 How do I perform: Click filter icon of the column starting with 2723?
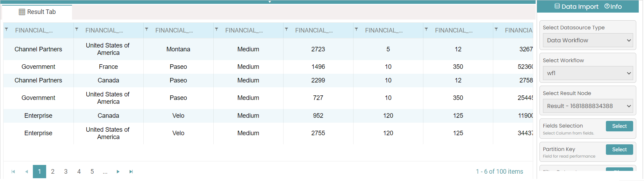pos(286,30)
